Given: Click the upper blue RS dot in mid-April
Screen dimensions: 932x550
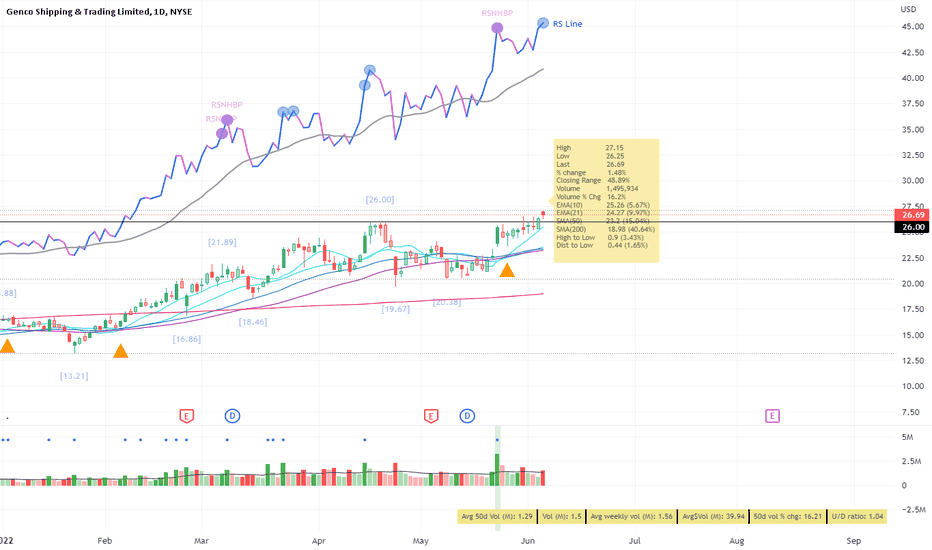Looking at the screenshot, I should pyautogui.click(x=370, y=70).
